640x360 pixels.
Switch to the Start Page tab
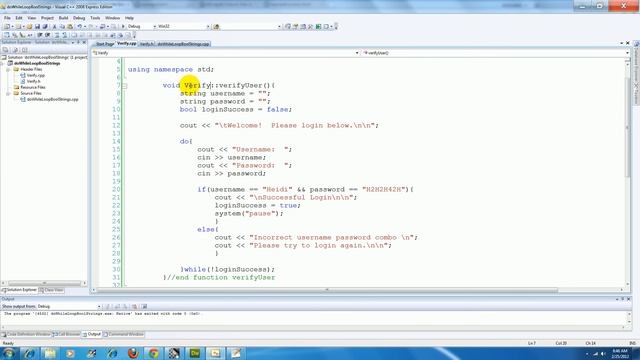(x=105, y=44)
